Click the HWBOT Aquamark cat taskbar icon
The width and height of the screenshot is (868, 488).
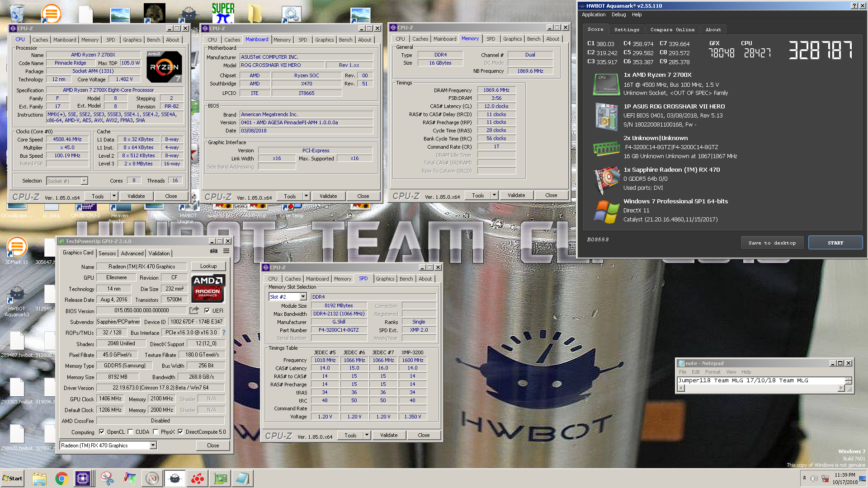coord(175,479)
